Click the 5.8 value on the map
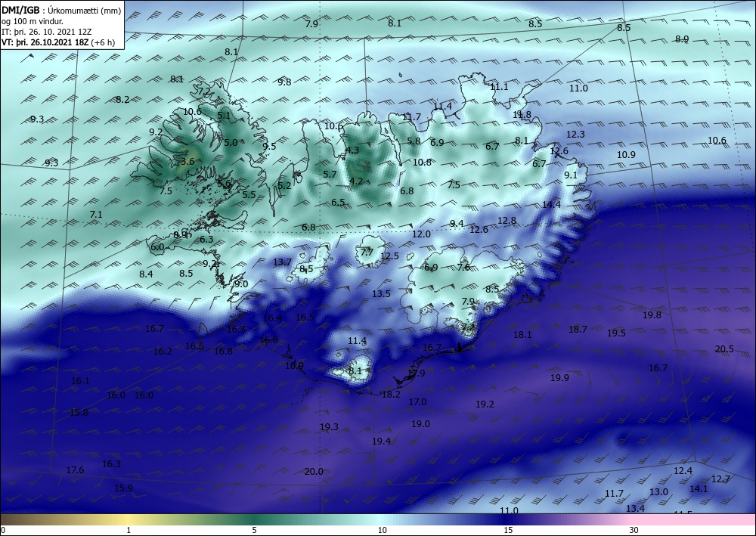 (414, 141)
